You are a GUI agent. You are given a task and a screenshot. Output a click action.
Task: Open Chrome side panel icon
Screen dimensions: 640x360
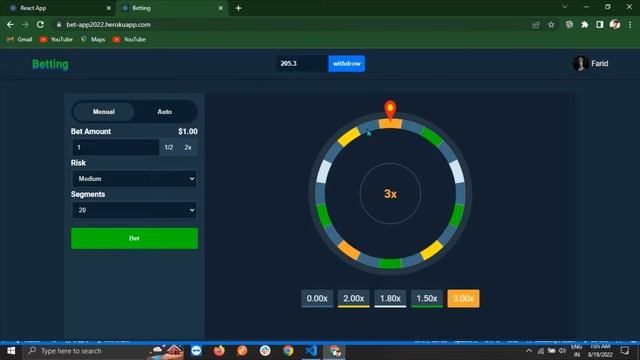click(x=600, y=25)
